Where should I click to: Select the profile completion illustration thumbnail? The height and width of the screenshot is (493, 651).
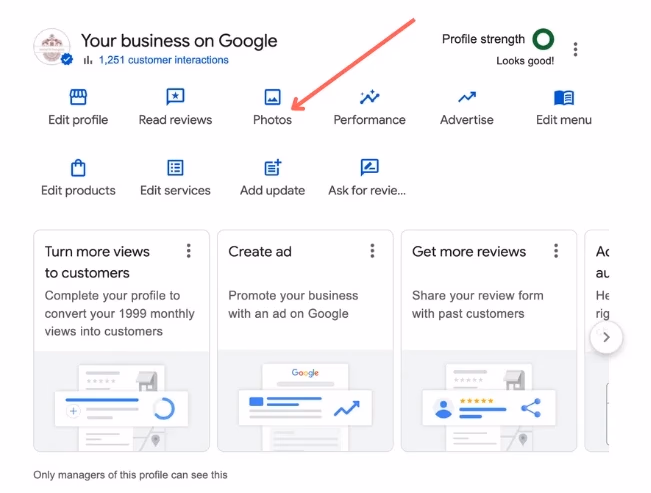[x=121, y=402]
